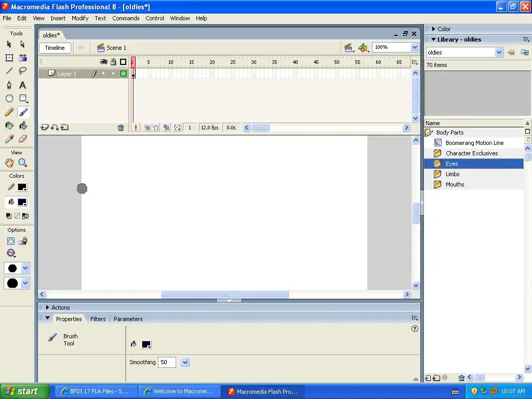Select the Ink Bottle tool

(9, 126)
